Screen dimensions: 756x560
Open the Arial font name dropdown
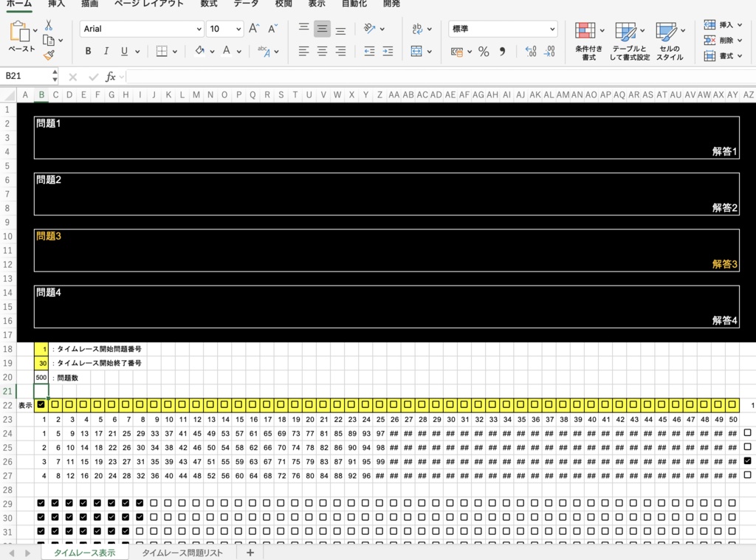199,29
